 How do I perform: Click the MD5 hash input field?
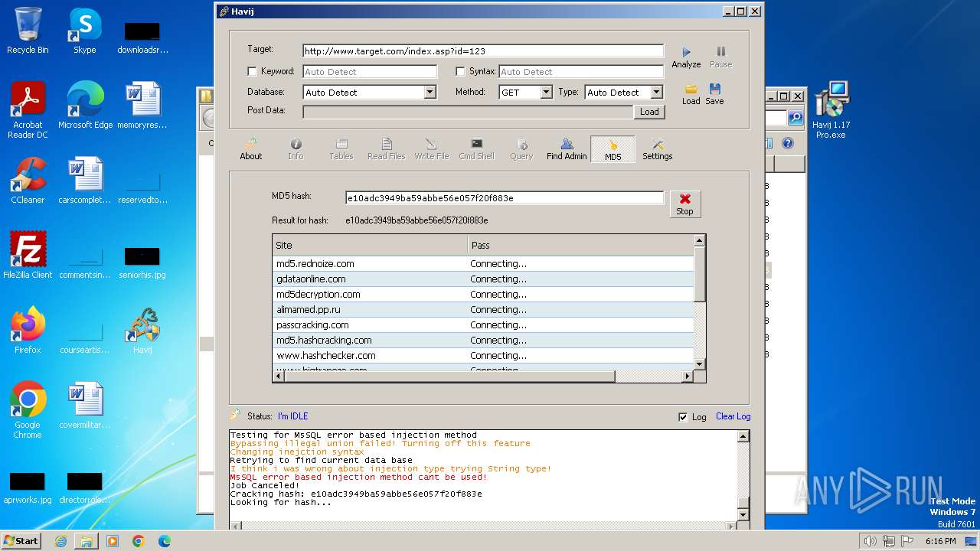(x=504, y=198)
